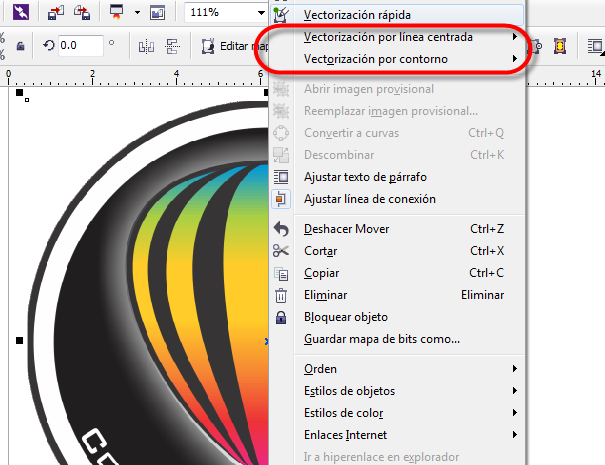Screen dimensions: 605x465
Task: Click the wrap text icon in property bar
Action: click(x=595, y=46)
